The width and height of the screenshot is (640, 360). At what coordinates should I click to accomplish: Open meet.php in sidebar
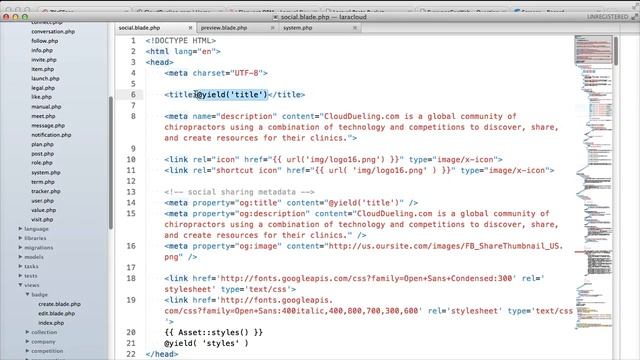pos(43,116)
